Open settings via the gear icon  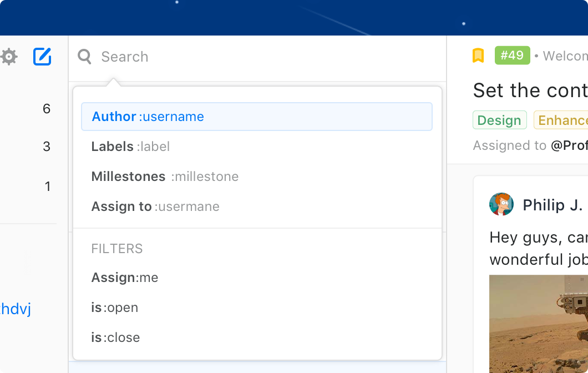9,57
